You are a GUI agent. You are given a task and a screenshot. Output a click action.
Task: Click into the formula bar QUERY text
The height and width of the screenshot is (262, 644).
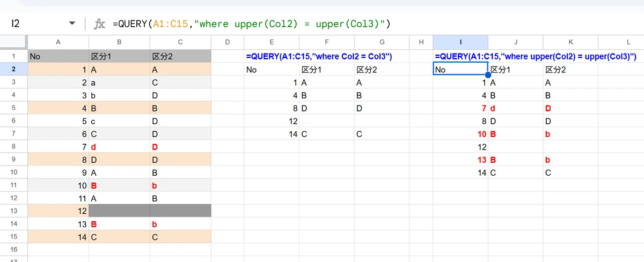click(x=251, y=24)
